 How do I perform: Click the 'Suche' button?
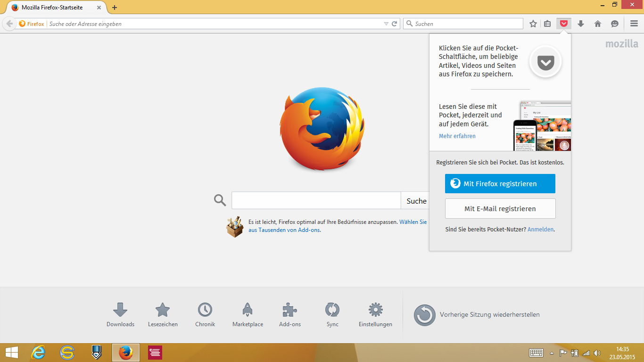[416, 201]
